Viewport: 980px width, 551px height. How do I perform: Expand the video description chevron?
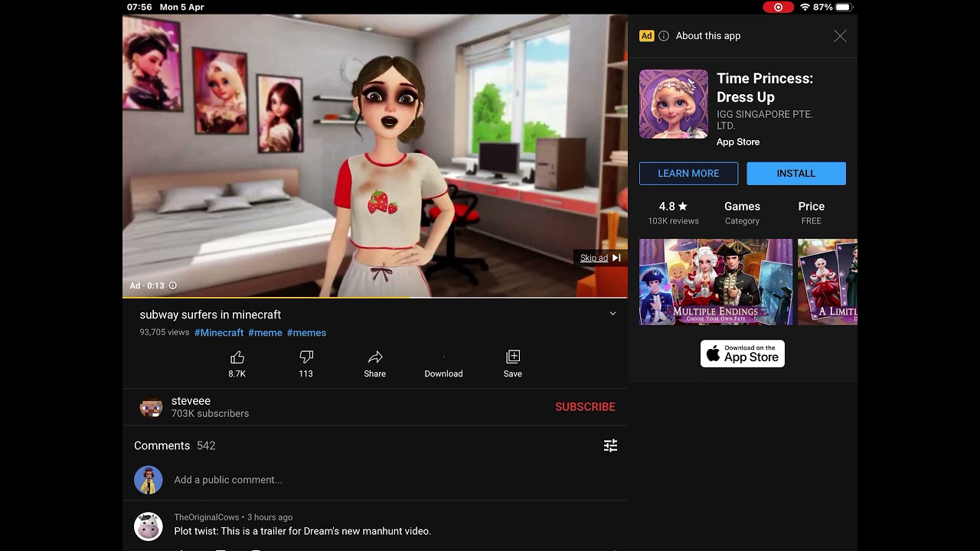612,314
